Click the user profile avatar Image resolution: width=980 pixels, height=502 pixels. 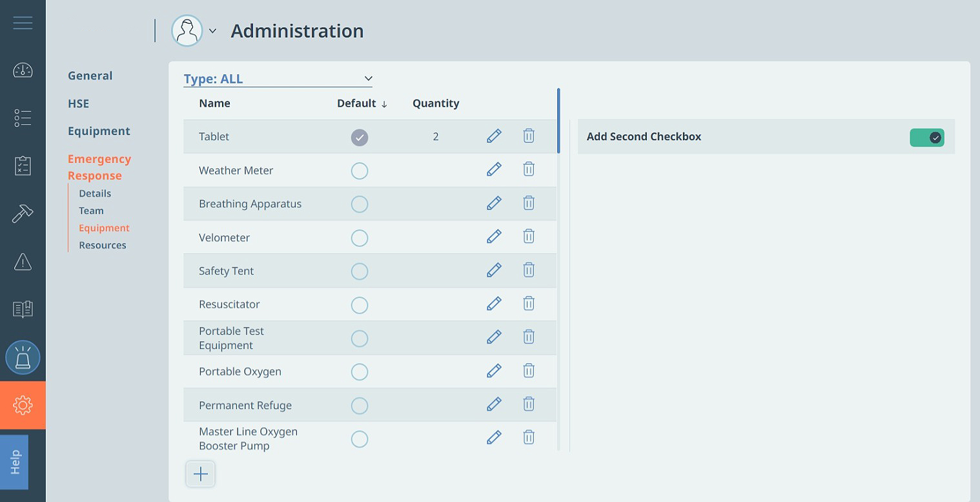tap(187, 30)
